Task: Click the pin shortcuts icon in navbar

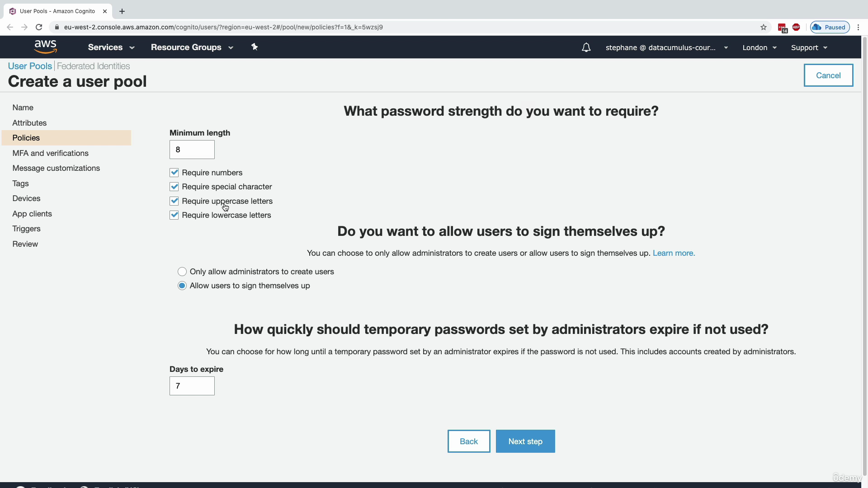Action: pos(255,47)
